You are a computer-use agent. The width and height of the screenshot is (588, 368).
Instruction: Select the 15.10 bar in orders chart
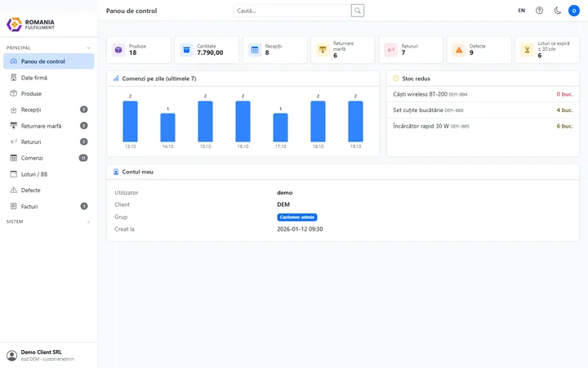click(205, 121)
